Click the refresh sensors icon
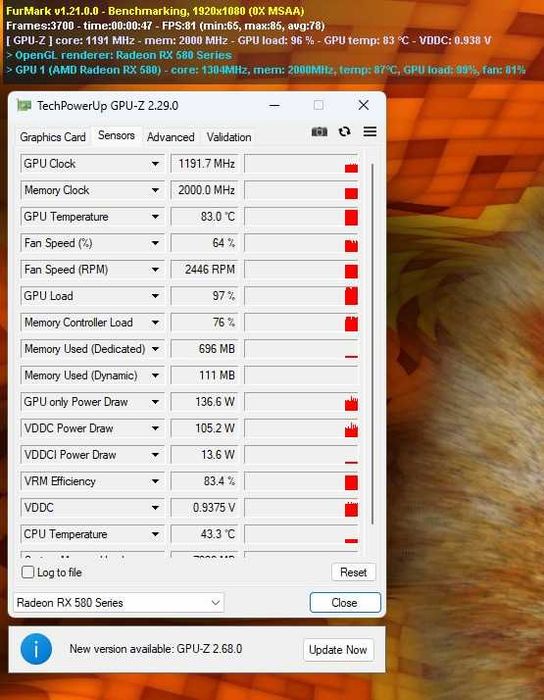This screenshot has width=544, height=700. point(344,132)
